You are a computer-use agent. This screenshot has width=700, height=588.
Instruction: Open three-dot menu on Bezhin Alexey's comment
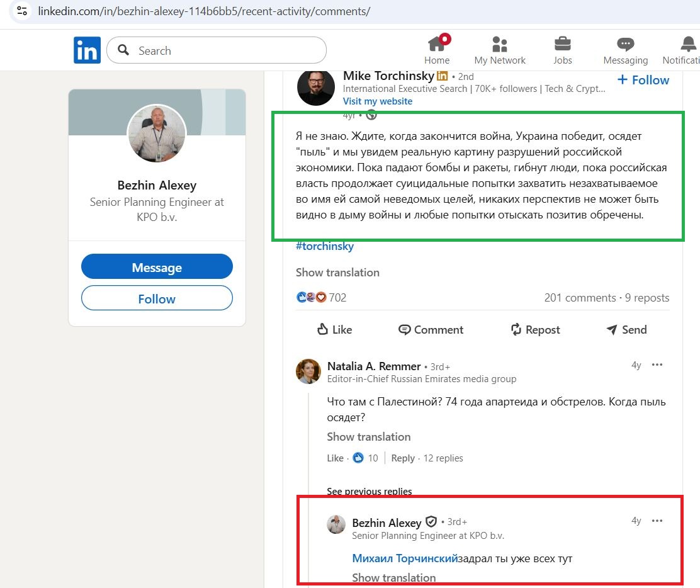click(x=657, y=521)
